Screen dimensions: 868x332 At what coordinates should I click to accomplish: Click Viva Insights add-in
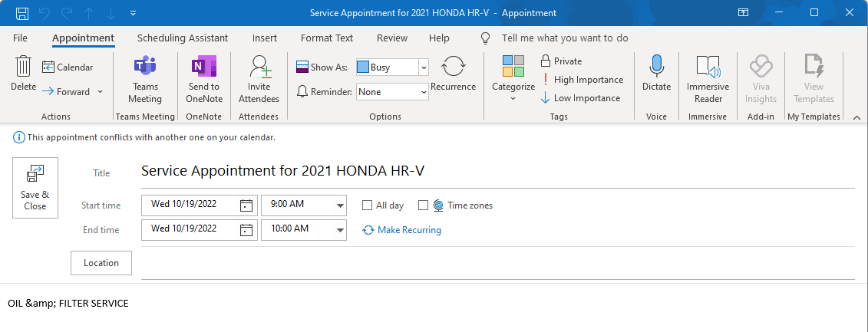point(761,80)
